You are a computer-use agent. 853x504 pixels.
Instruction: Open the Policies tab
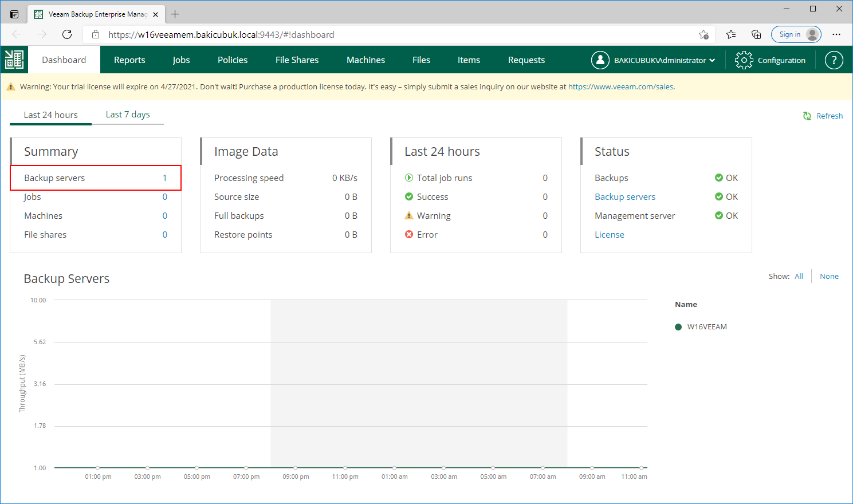(233, 60)
